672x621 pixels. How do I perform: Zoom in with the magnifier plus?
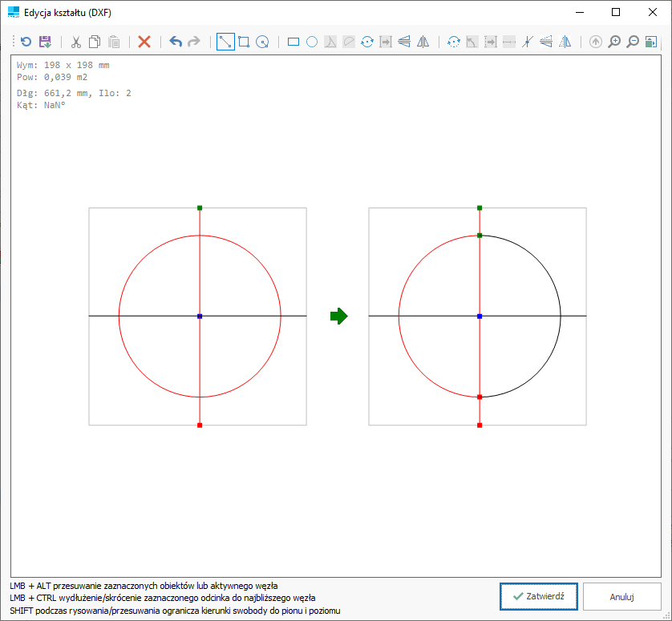point(614,42)
